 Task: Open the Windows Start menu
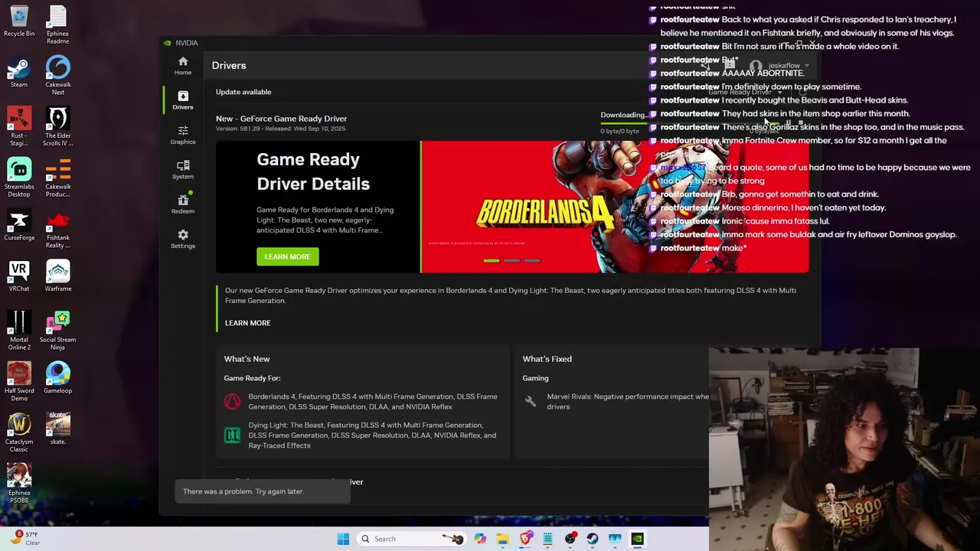point(343,539)
